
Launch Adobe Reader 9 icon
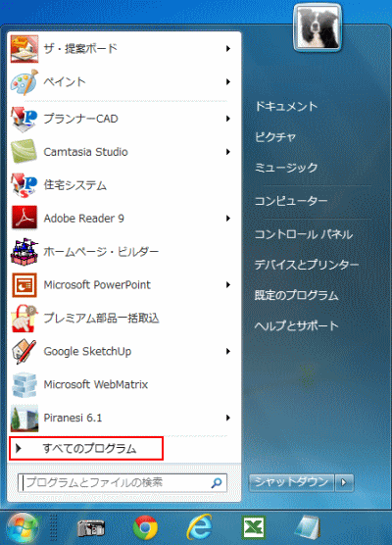coord(24,218)
